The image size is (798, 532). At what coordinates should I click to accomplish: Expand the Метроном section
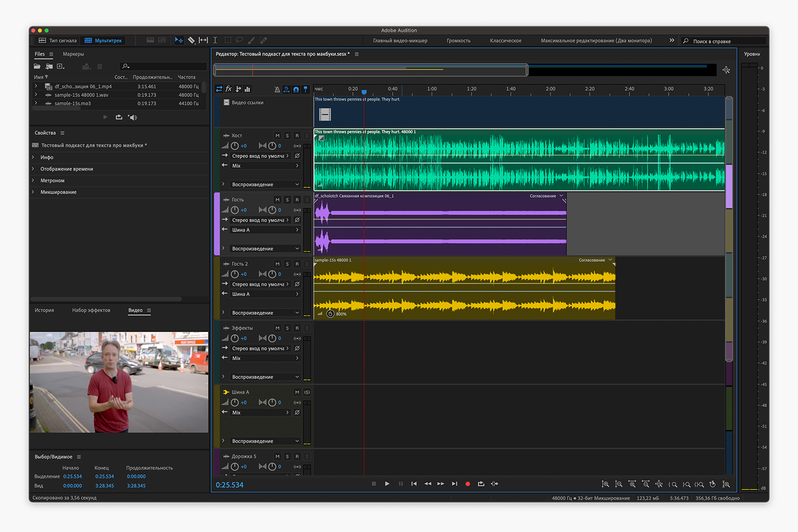pyautogui.click(x=33, y=180)
